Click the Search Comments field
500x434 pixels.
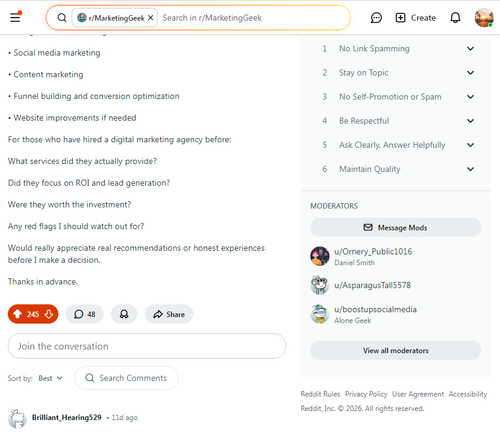(x=126, y=378)
